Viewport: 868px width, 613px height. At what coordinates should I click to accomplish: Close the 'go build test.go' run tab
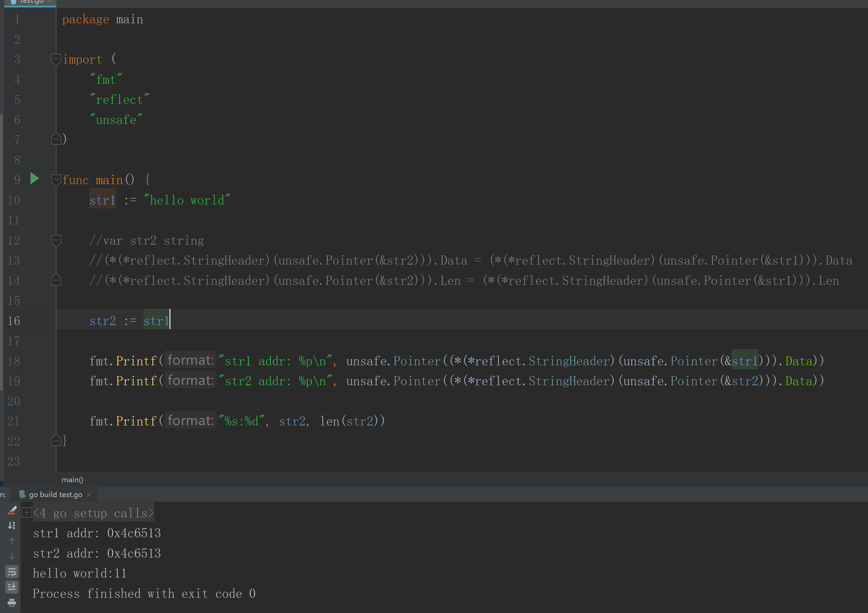[x=89, y=495]
